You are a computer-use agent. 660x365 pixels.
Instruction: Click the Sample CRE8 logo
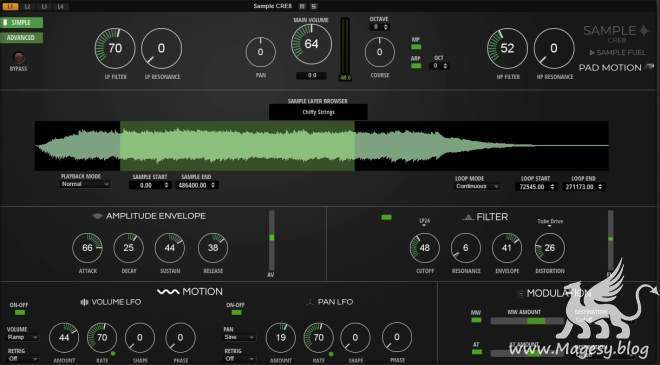616,33
